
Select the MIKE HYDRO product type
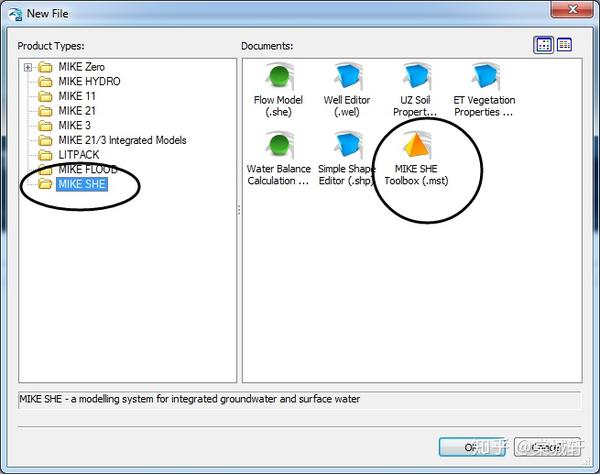point(89,81)
